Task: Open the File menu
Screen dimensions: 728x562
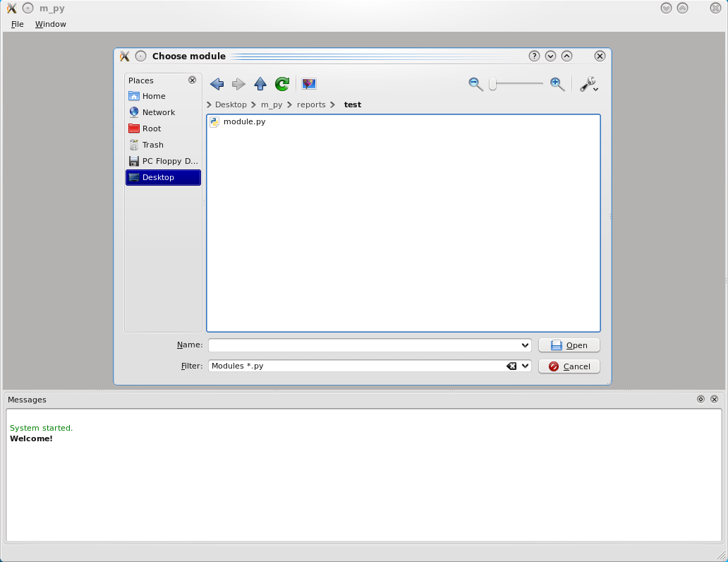Action: pos(18,24)
